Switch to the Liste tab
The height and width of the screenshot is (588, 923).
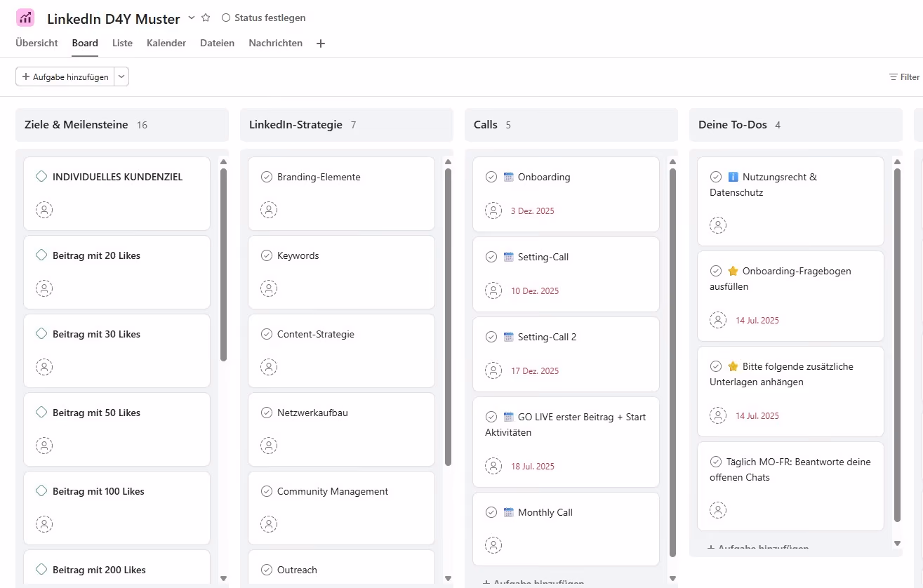pos(122,43)
